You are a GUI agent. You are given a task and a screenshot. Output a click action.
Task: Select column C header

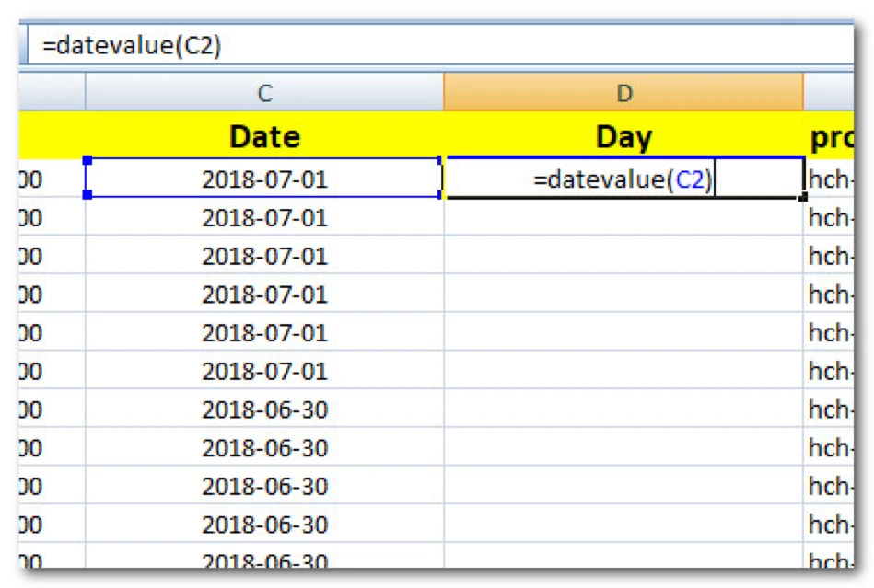(x=264, y=93)
